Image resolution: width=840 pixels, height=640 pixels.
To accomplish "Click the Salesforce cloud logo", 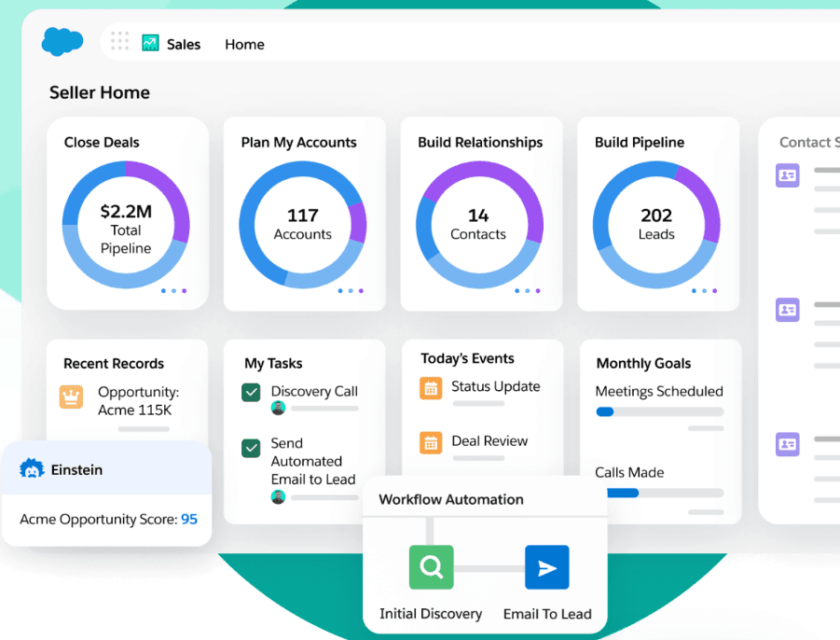I will pos(62,41).
